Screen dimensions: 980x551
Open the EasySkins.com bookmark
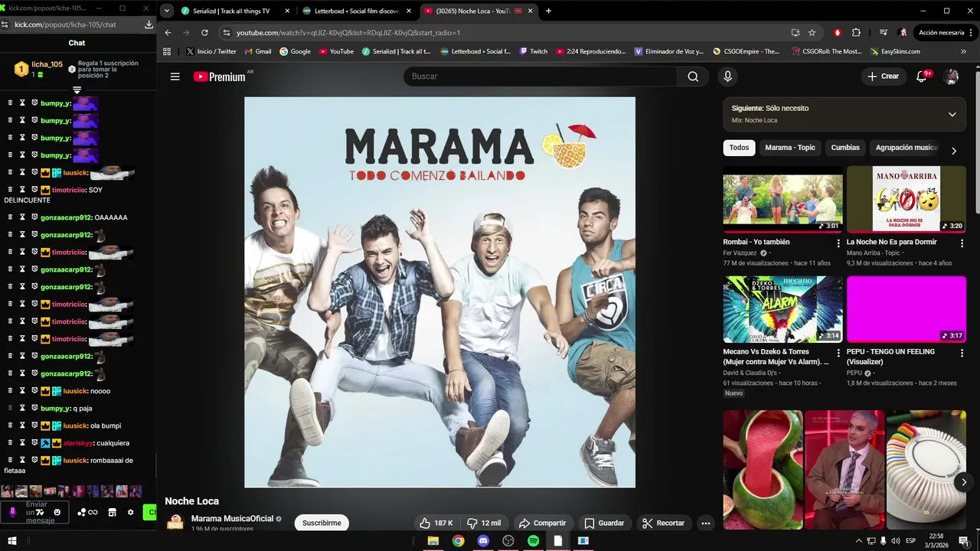895,51
